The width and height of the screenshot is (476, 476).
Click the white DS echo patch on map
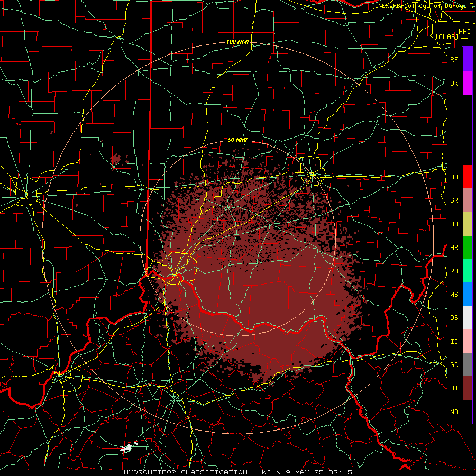pyautogui.click(x=129, y=447)
